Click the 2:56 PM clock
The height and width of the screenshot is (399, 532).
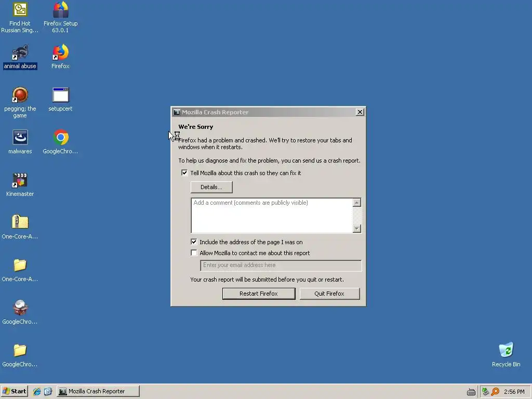click(514, 392)
